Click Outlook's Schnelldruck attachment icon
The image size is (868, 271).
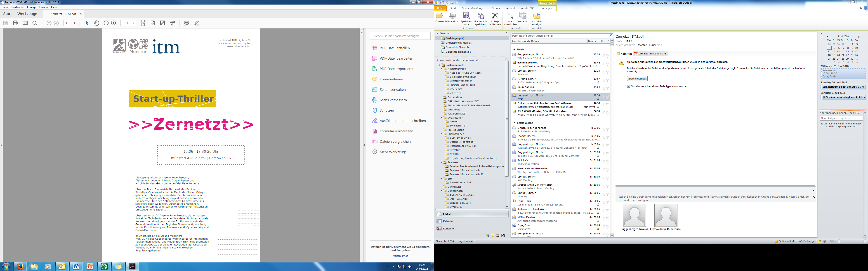[x=452, y=17]
